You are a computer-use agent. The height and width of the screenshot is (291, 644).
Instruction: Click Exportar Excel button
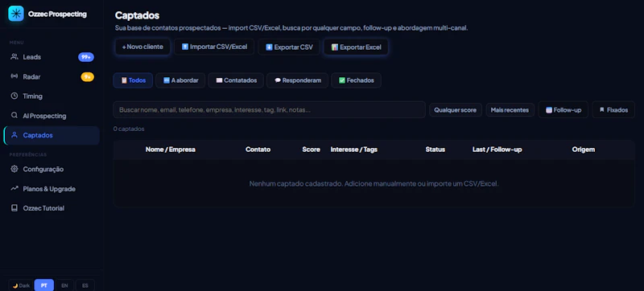(356, 47)
